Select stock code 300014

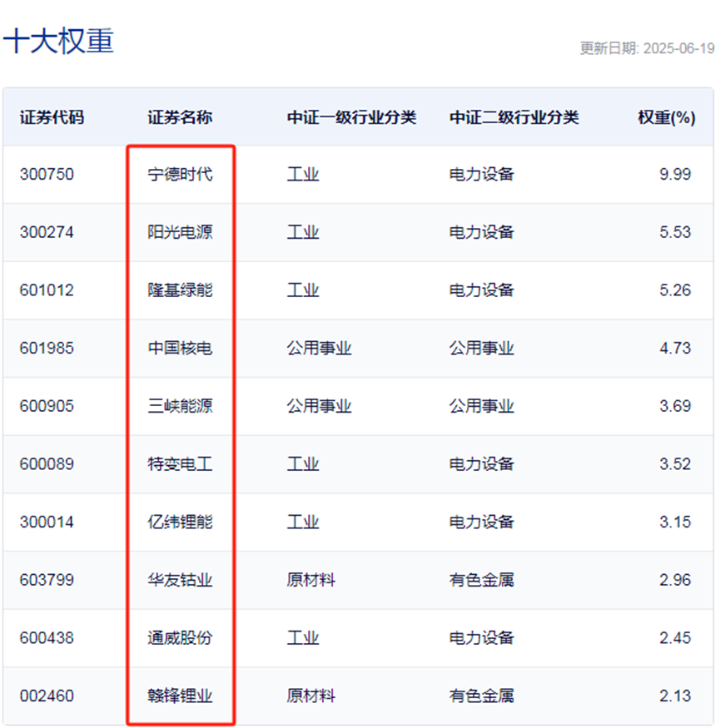[x=47, y=522]
